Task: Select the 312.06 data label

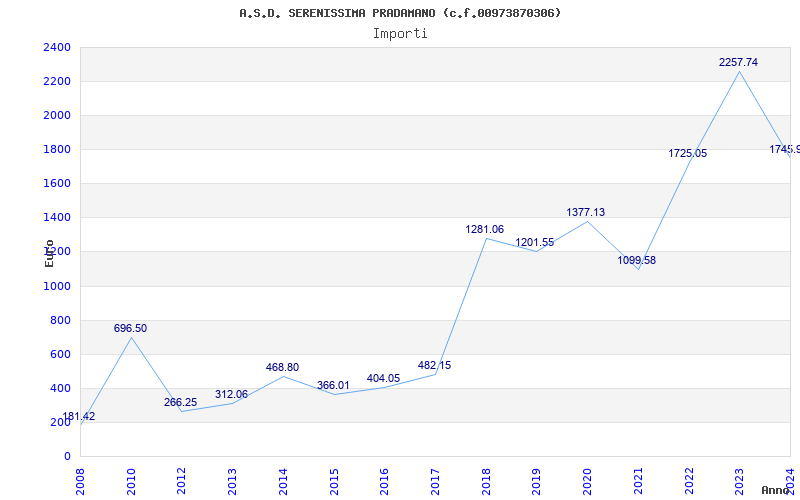Action: 231,394
